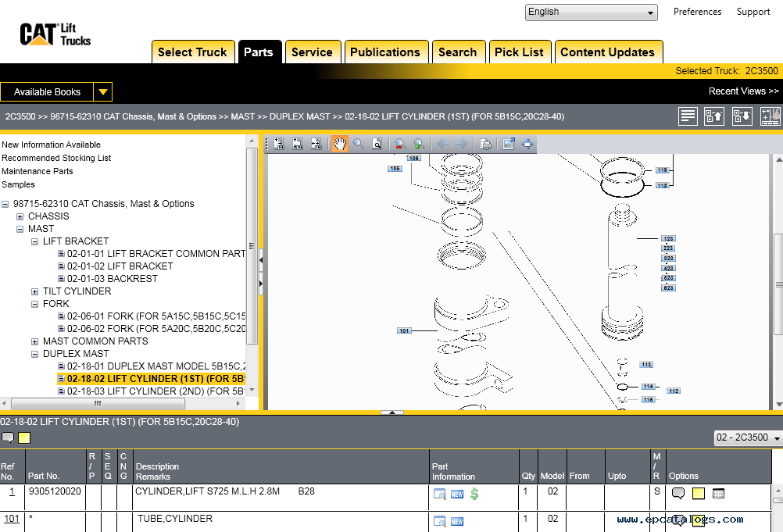This screenshot has width=783, height=532.
Task: Open comment bubble for part 9305120020
Action: click(678, 494)
